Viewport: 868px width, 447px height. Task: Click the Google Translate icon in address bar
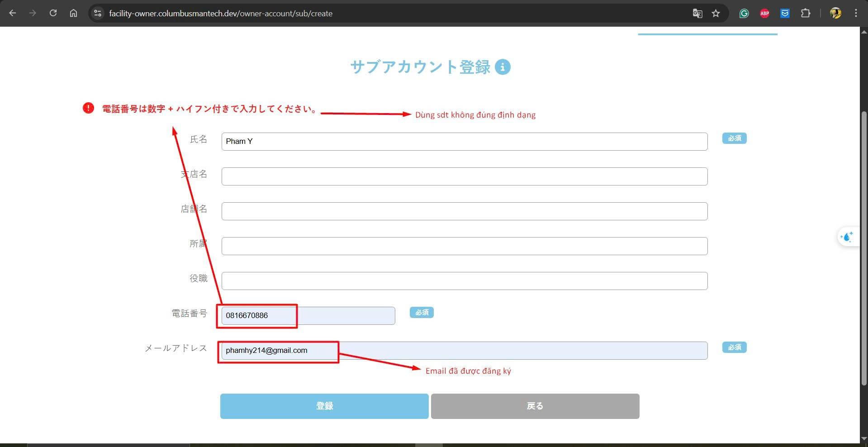(697, 14)
